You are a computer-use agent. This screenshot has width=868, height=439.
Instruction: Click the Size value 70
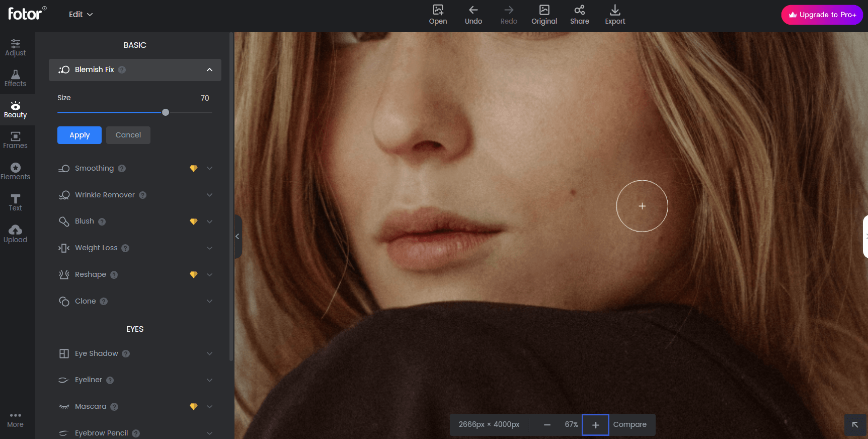(205, 98)
